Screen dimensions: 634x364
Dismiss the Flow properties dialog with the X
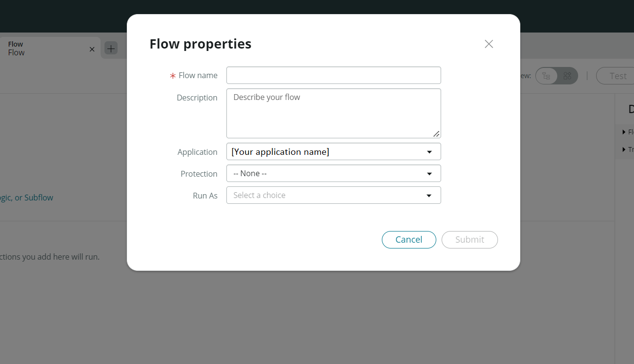488,44
